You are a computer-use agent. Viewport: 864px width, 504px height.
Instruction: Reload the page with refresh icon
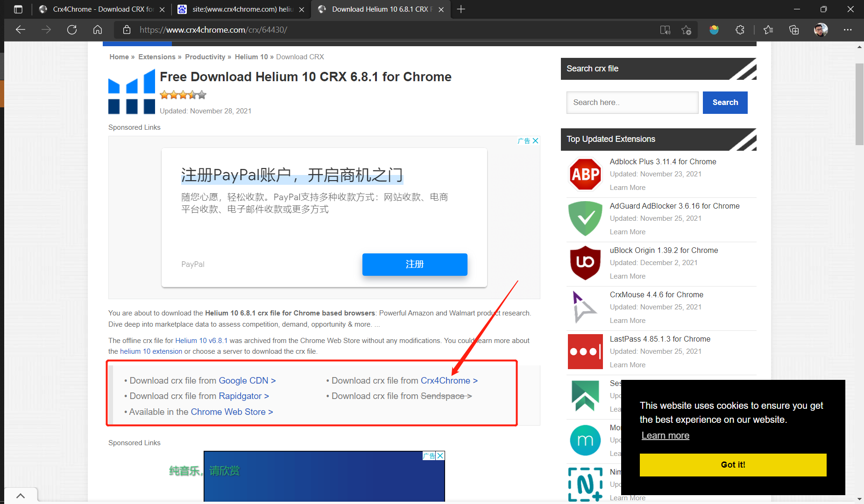[x=72, y=30]
